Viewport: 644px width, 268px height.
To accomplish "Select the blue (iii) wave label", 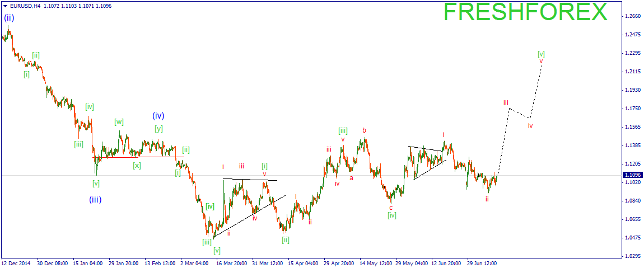I will (95, 200).
